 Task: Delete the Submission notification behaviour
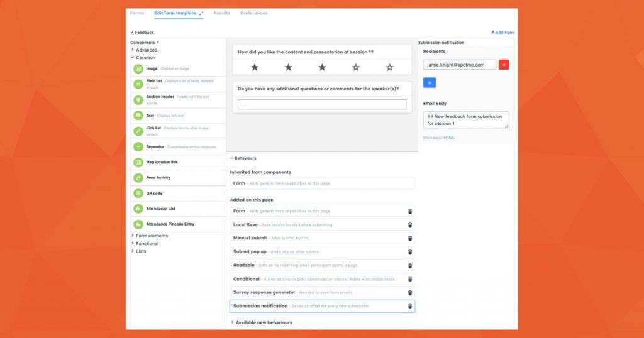pos(410,307)
